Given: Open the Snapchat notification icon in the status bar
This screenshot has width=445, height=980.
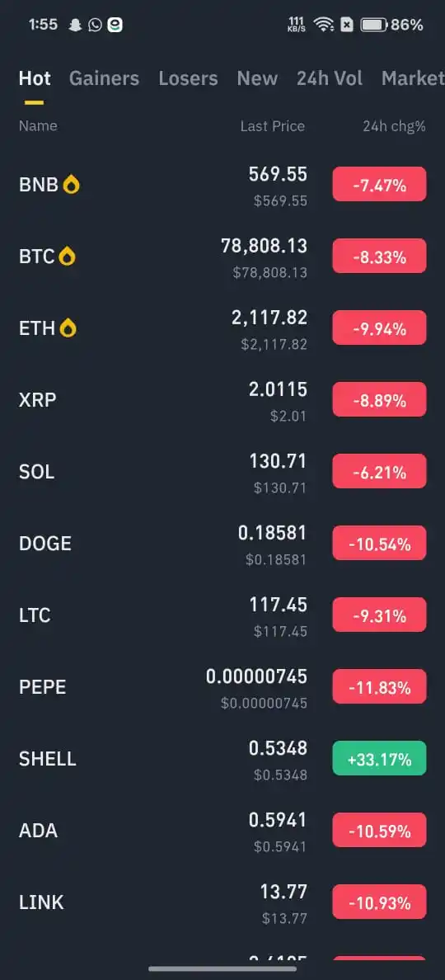Looking at the screenshot, I should tap(76, 25).
